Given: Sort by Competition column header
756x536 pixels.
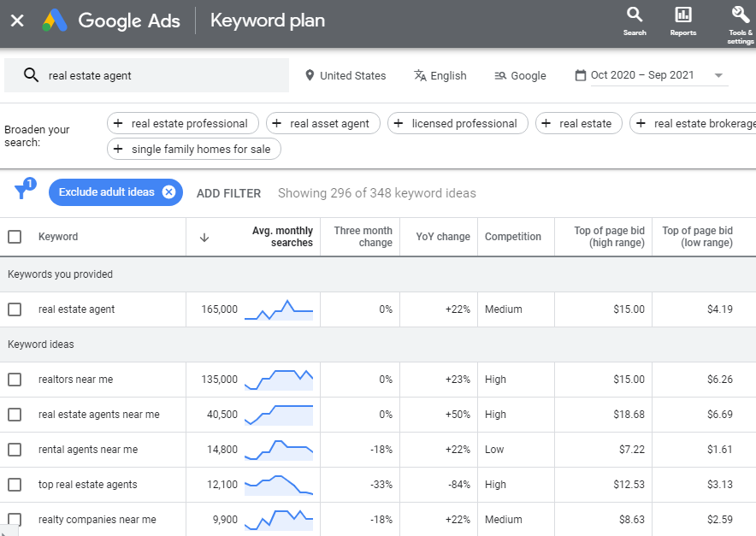Looking at the screenshot, I should [x=512, y=237].
